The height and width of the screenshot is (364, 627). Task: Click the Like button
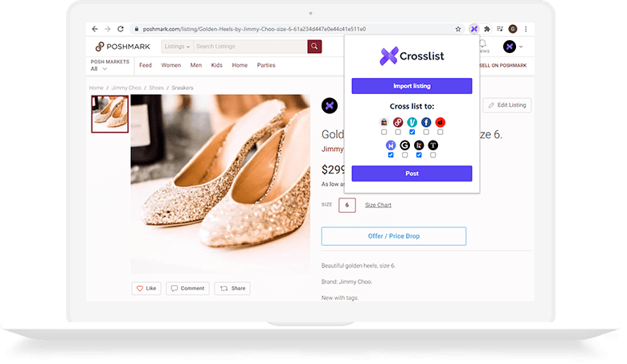coord(146,288)
